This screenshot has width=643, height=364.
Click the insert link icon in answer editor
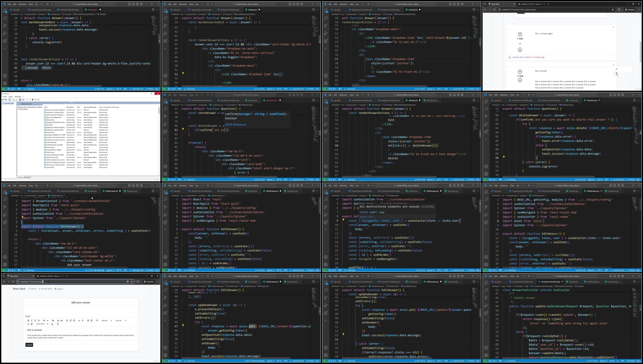tap(53, 321)
